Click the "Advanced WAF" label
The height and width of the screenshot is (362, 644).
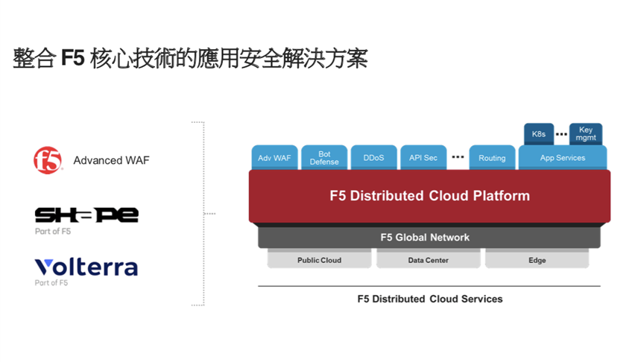tap(111, 160)
